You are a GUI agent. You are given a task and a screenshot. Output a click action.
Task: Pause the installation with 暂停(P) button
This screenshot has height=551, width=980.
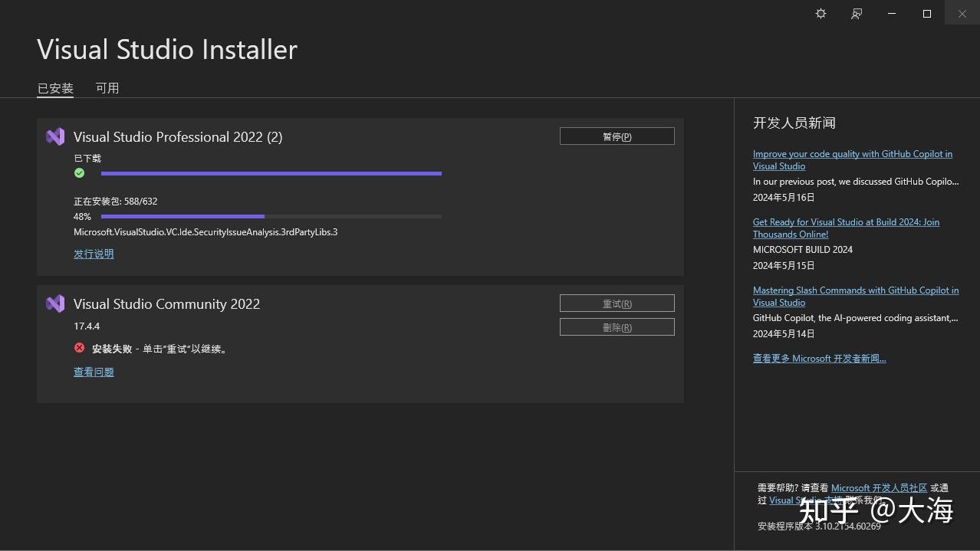(x=617, y=136)
